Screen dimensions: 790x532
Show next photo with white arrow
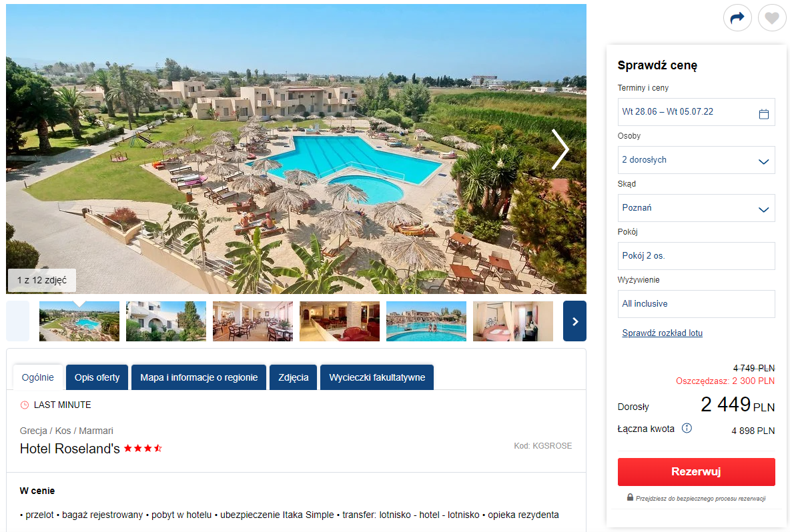[x=560, y=149]
